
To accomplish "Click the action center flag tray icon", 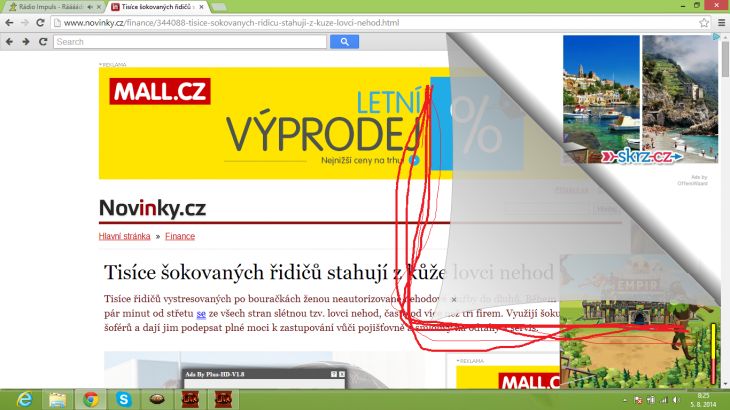I will [x=639, y=400].
